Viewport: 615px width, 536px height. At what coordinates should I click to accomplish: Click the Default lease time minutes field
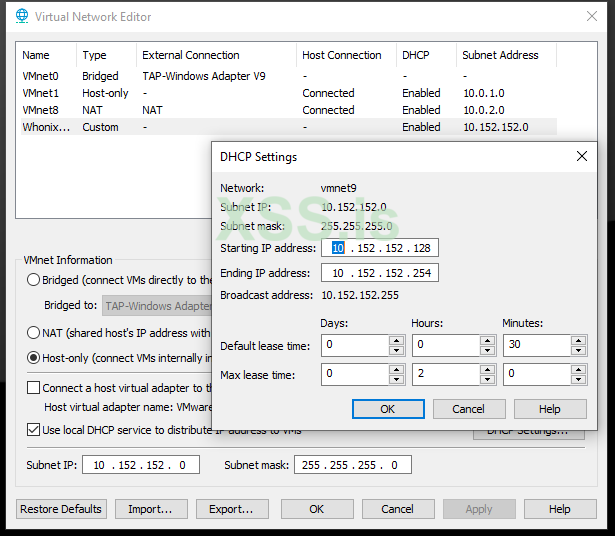pyautogui.click(x=537, y=345)
